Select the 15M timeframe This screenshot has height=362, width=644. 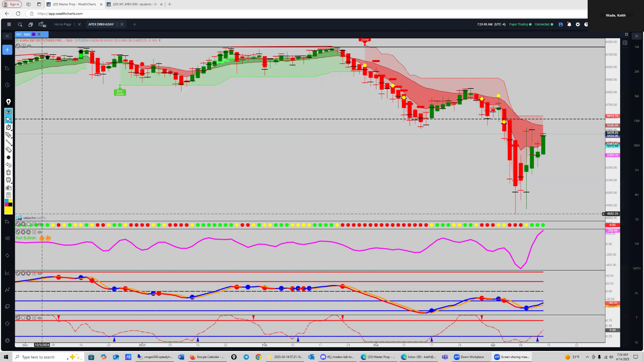coord(636,121)
